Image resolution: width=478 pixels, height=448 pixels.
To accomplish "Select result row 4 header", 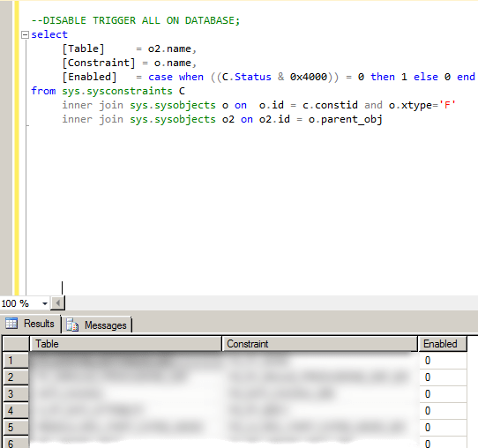I will [x=16, y=411].
